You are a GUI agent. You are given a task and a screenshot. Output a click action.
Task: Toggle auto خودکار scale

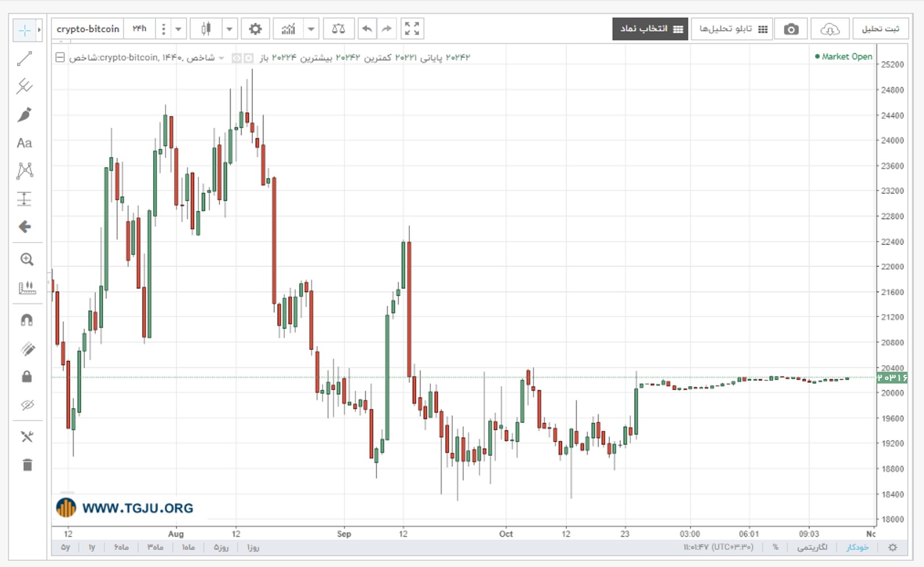[x=857, y=548]
